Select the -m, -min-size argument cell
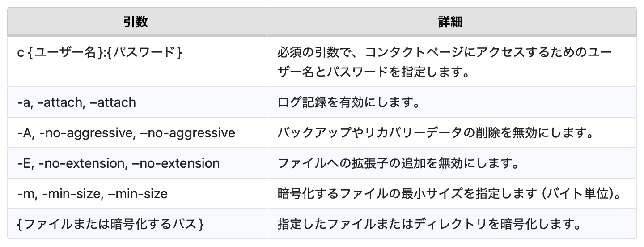This screenshot has width=644, height=247. [93, 194]
